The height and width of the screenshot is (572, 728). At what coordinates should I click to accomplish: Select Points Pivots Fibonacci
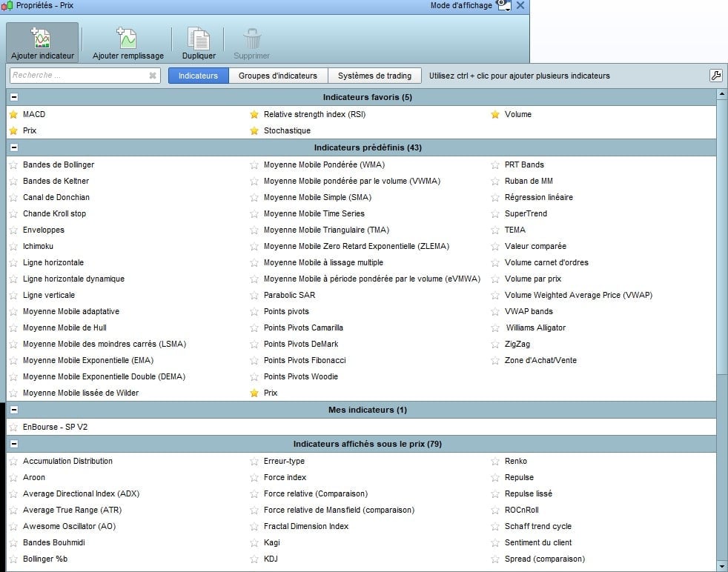[x=305, y=360]
